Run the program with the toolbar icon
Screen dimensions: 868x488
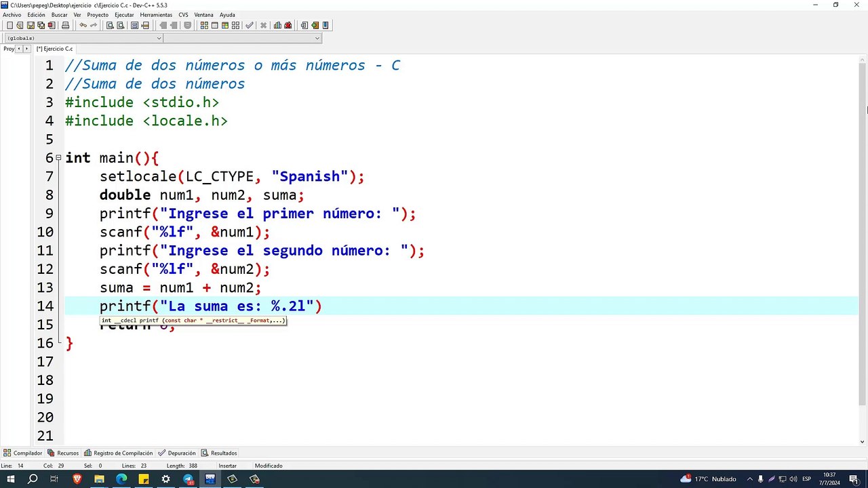click(x=215, y=26)
